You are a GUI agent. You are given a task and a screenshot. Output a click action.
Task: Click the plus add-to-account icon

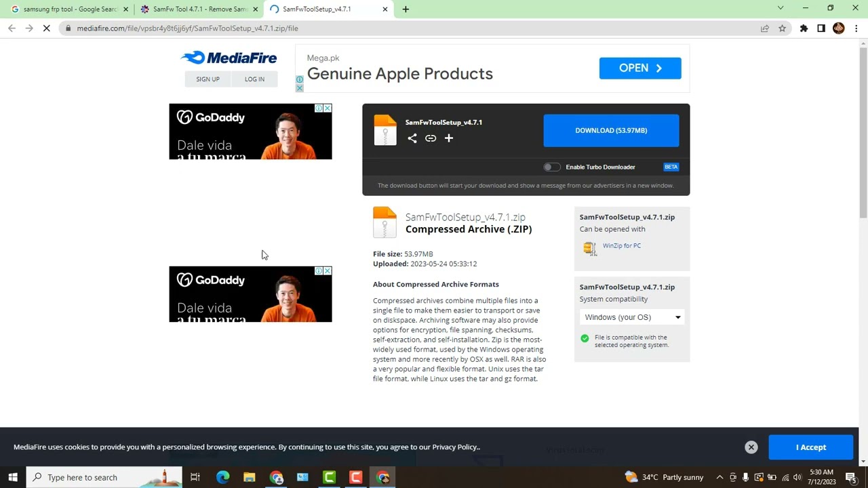[449, 138]
